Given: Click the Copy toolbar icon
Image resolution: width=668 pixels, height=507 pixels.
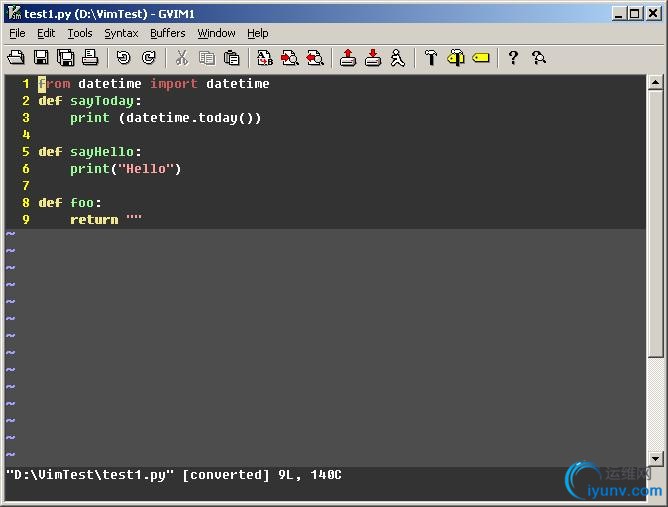Looking at the screenshot, I should click(x=207, y=58).
